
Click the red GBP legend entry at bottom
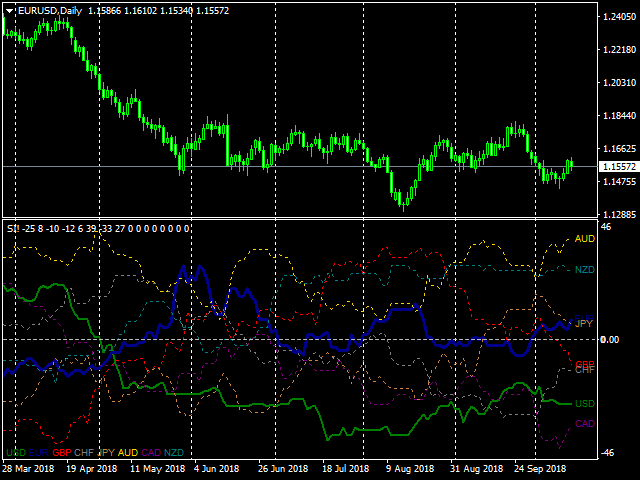point(62,453)
